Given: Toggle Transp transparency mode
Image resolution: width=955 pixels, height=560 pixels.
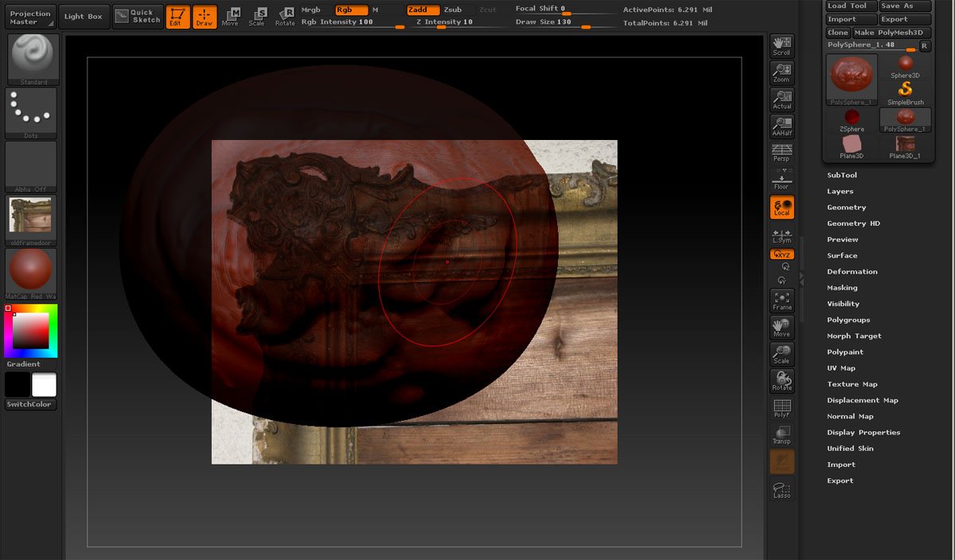Looking at the screenshot, I should click(x=782, y=435).
